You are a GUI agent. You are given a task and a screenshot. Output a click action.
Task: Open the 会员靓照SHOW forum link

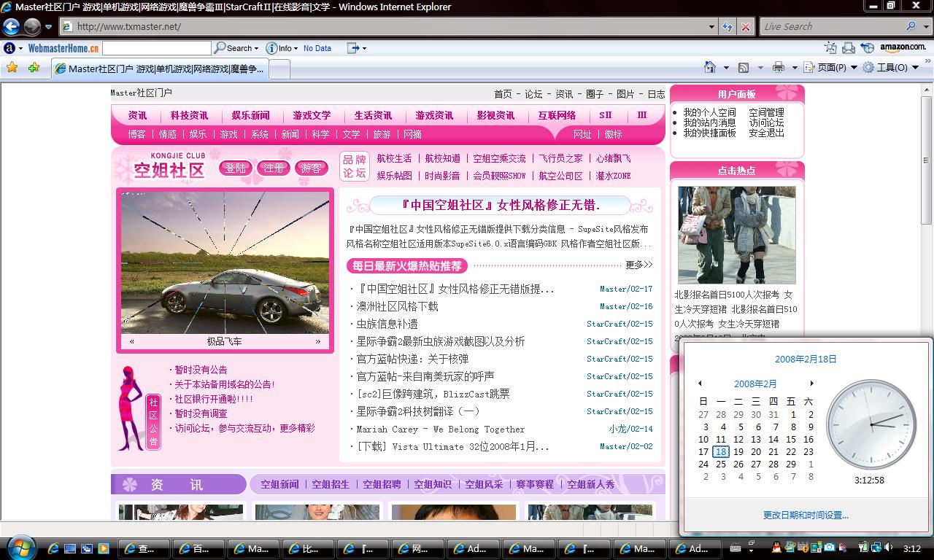tap(499, 176)
